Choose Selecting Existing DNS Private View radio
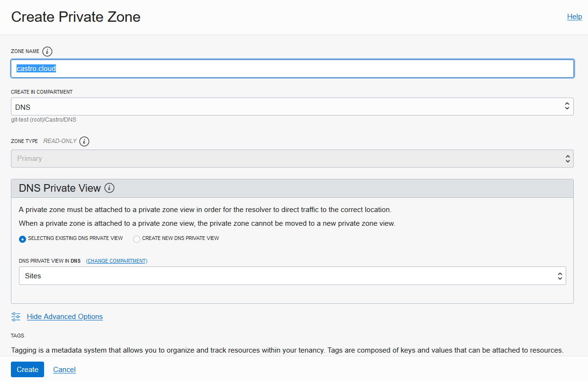This screenshot has width=588, height=381. point(22,239)
